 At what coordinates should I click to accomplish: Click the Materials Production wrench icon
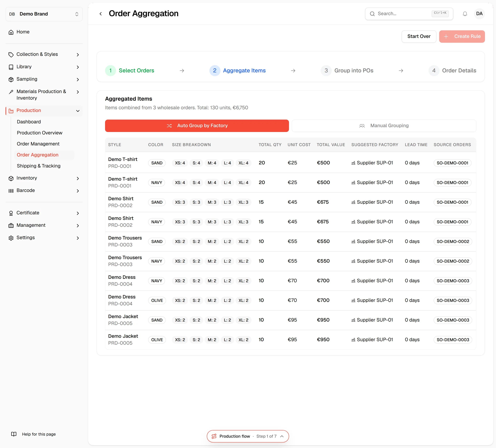[x=11, y=92]
